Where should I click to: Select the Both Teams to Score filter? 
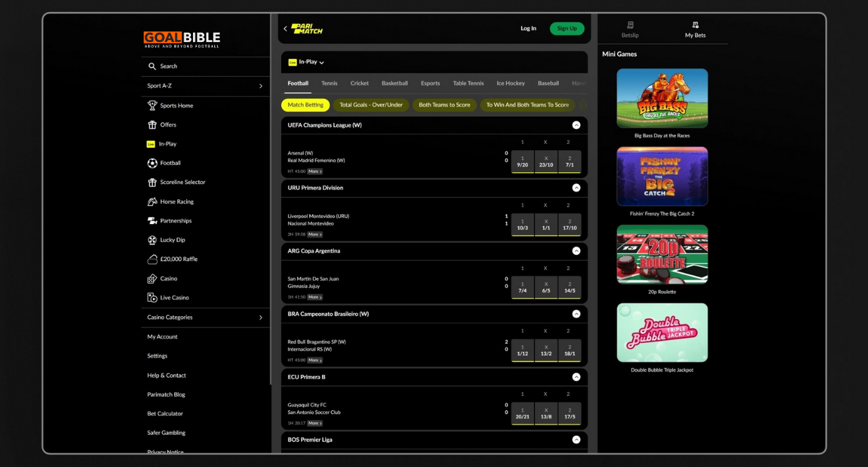(x=444, y=105)
